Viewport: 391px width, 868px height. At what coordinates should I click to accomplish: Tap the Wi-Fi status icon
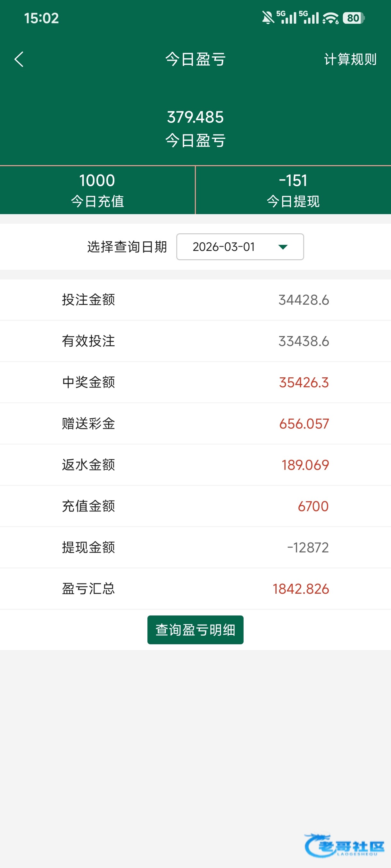pyautogui.click(x=330, y=18)
